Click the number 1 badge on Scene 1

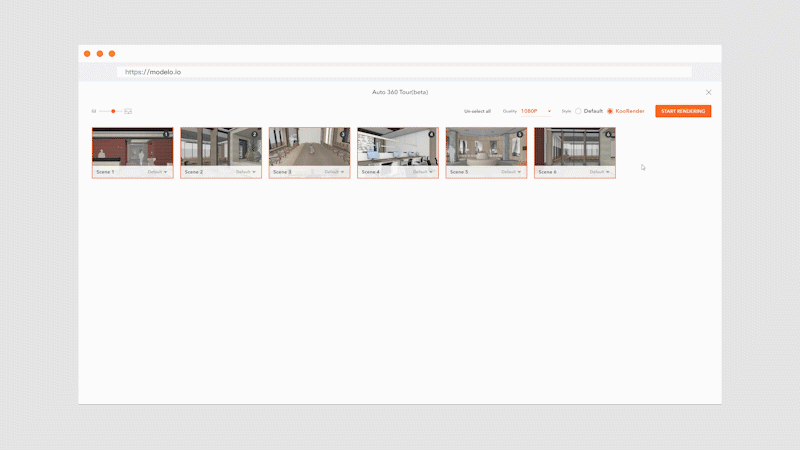coord(166,134)
